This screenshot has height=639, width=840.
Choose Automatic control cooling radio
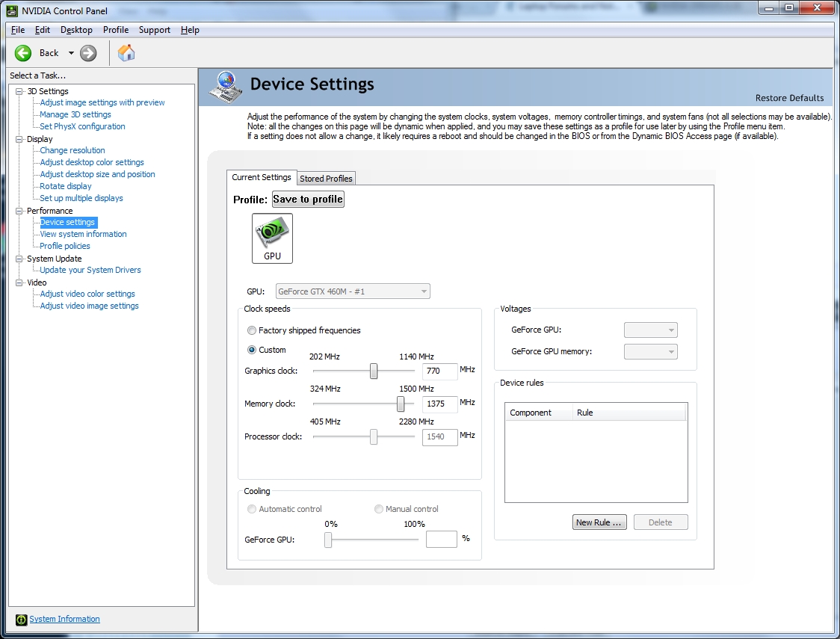pos(251,509)
